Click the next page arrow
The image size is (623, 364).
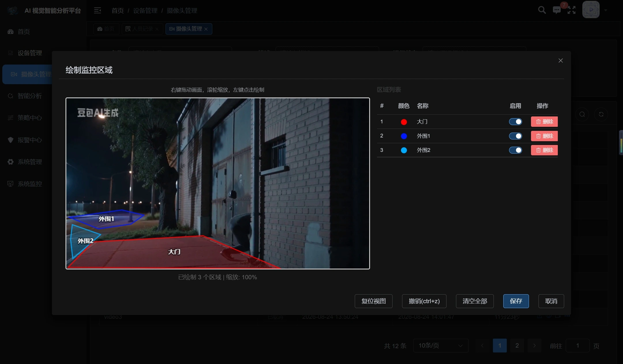(x=534, y=346)
